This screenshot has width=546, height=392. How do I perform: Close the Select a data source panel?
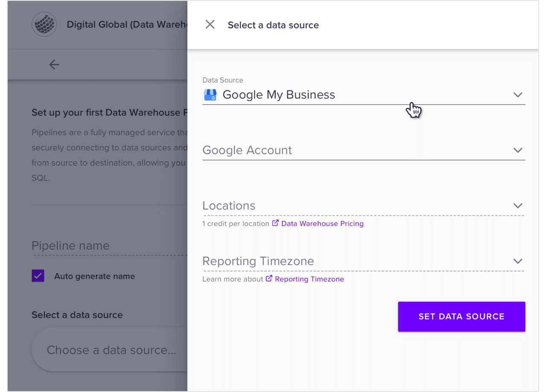[x=210, y=25]
